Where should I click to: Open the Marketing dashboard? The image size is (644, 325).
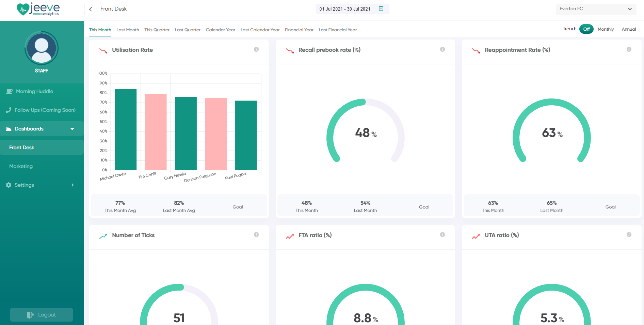(42, 166)
